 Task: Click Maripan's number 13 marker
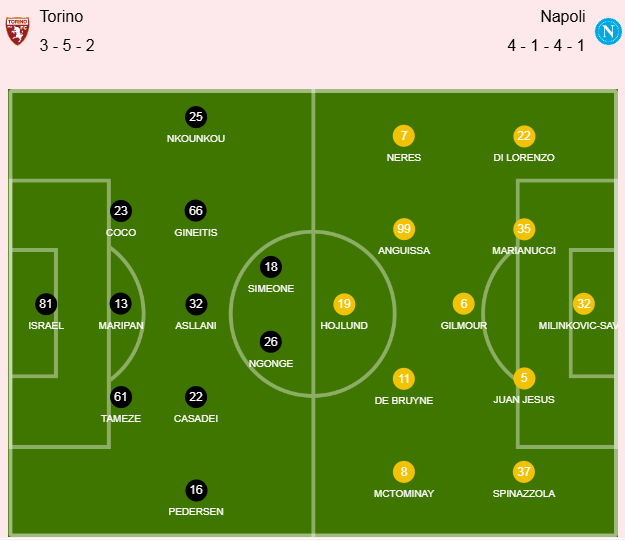[121, 304]
